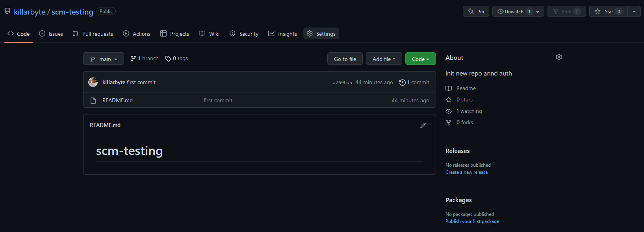Click the README.md file icon
Viewport: 644px width, 232px height.
click(x=93, y=101)
